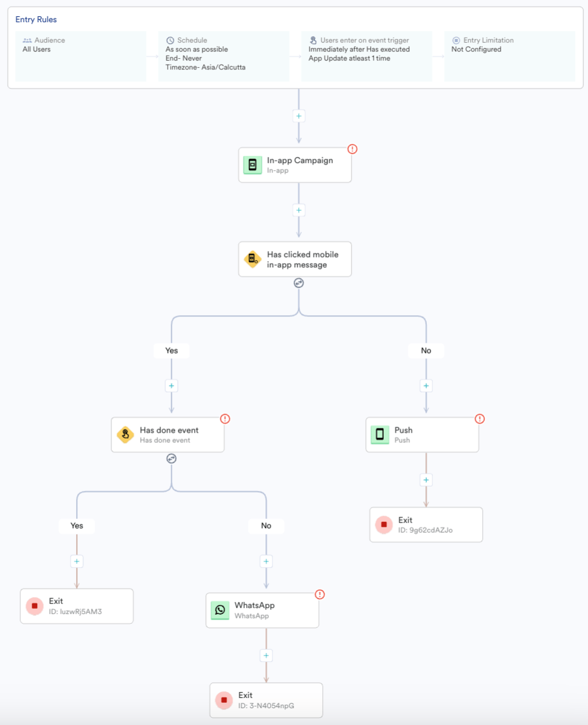The width and height of the screenshot is (588, 725).
Task: Add a step between Push and Exit
Action: coord(426,480)
